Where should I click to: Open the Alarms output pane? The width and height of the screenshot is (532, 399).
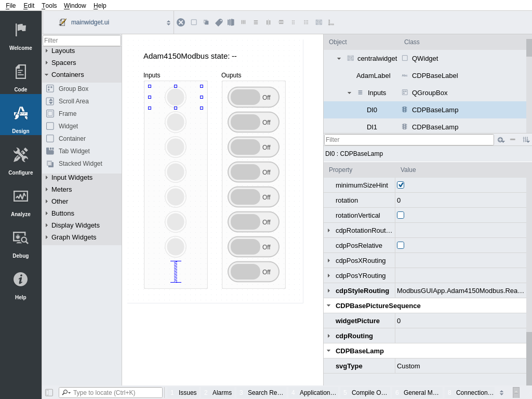218,393
